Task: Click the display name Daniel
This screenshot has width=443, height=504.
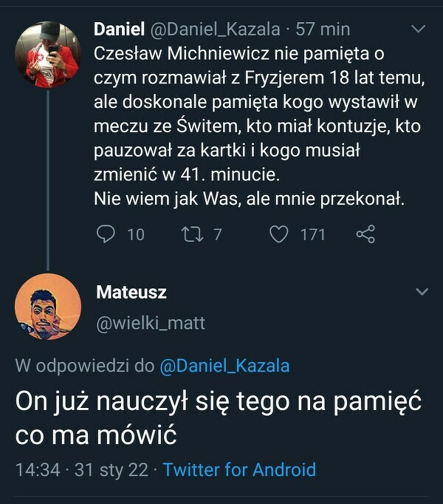Action: click(119, 30)
